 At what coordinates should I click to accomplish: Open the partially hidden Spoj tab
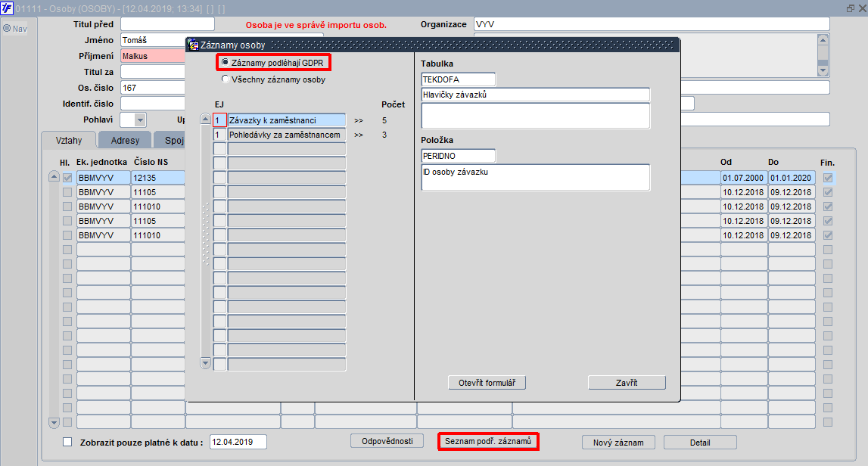coord(170,140)
